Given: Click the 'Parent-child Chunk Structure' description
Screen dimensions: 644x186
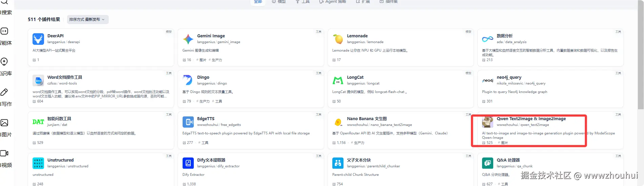Looking at the screenshot, I should (x=355, y=175).
